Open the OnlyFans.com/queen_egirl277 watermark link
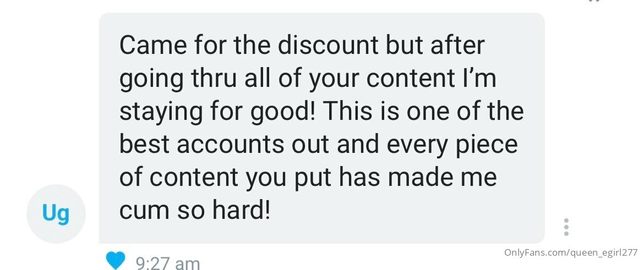Image resolution: width=644 pixels, height=270 pixels. pos(571,252)
